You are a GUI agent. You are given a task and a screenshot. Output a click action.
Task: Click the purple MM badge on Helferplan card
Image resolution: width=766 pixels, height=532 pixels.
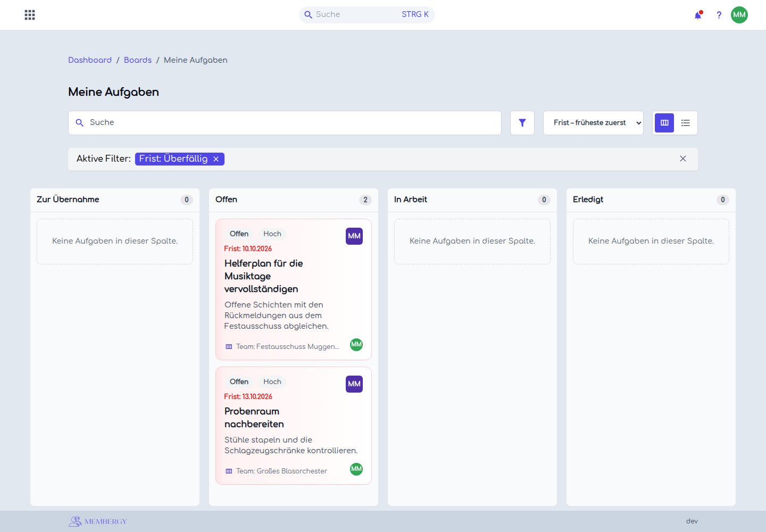point(354,236)
